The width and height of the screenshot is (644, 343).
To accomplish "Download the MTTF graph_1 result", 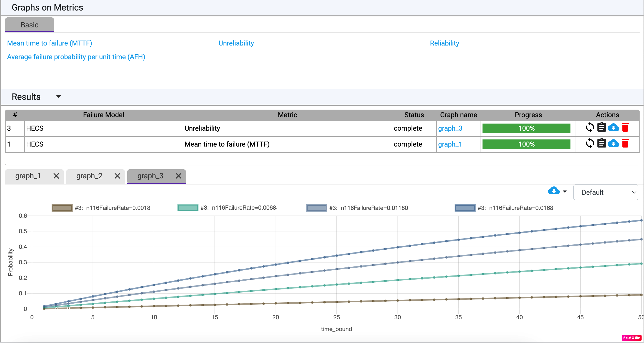I will 613,144.
